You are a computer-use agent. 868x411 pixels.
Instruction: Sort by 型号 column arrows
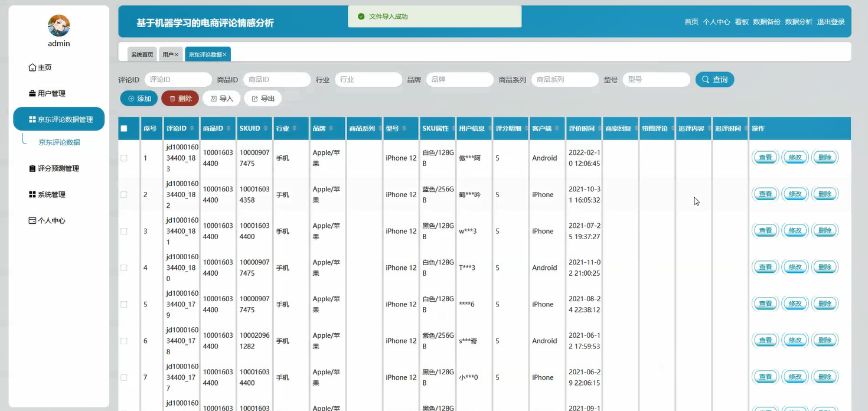pyautogui.click(x=405, y=128)
